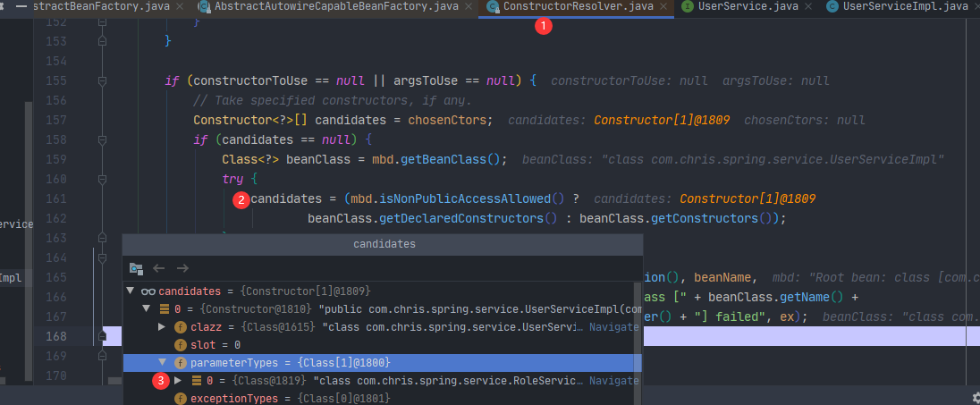Select the slot = 0 row

click(379, 345)
